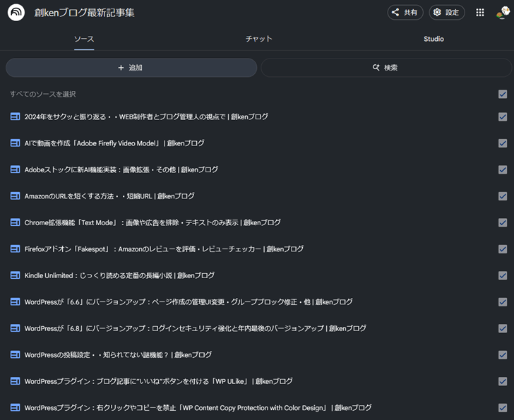This screenshot has height=420, width=514.
Task: Click source icon beside Kindle Unlimited
Action: [15, 275]
